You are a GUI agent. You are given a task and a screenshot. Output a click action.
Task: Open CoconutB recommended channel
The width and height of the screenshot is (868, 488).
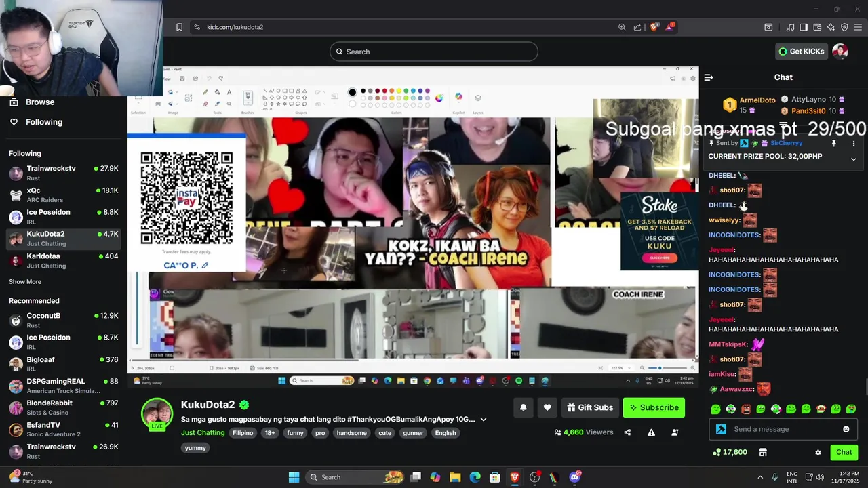point(64,320)
